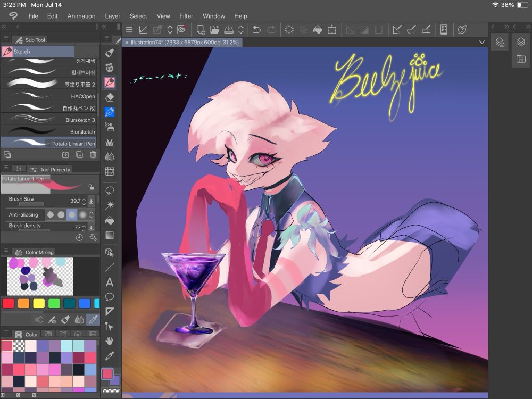The image size is (532, 399).
Task: Select the Auto select magic wand tool
Action: tap(110, 205)
